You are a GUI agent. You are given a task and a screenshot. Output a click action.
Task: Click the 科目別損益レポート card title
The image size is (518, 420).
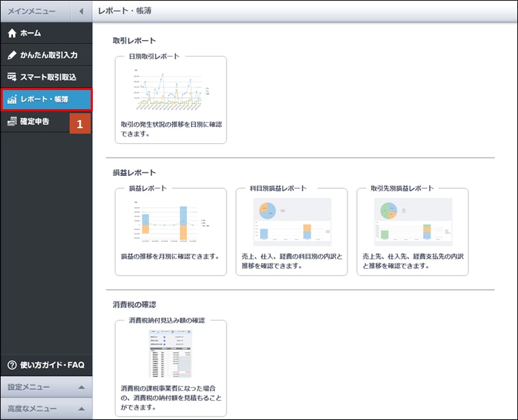coord(278,188)
